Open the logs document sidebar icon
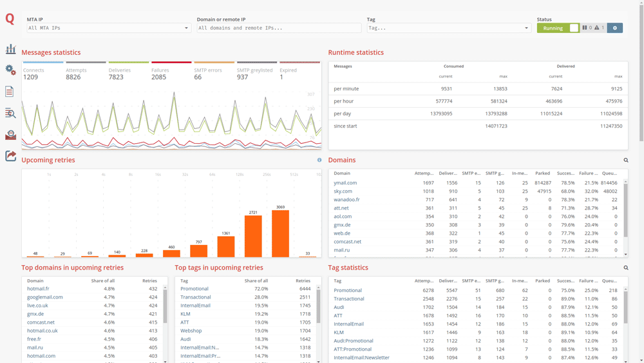 point(10,92)
